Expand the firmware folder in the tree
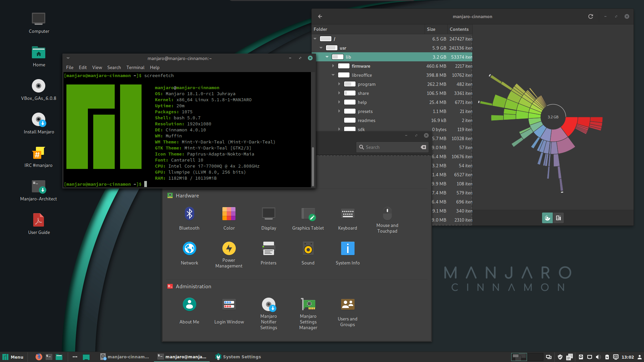Viewport: 644px width, 362px height. 333,66
